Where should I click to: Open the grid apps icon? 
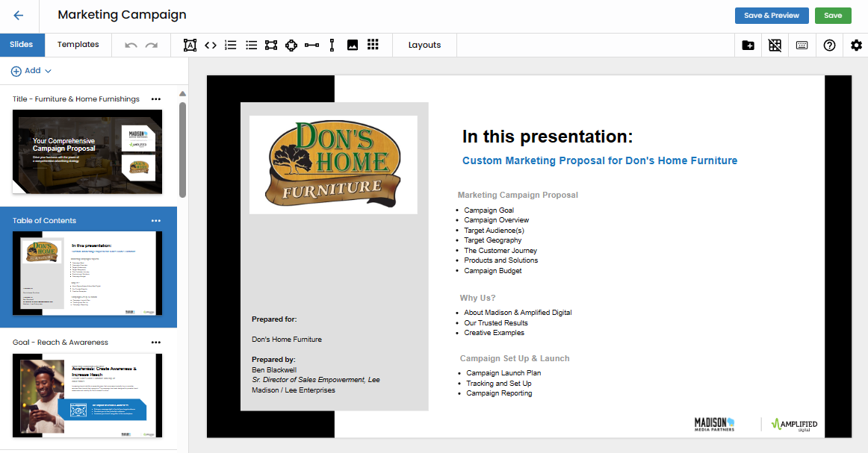(x=373, y=46)
